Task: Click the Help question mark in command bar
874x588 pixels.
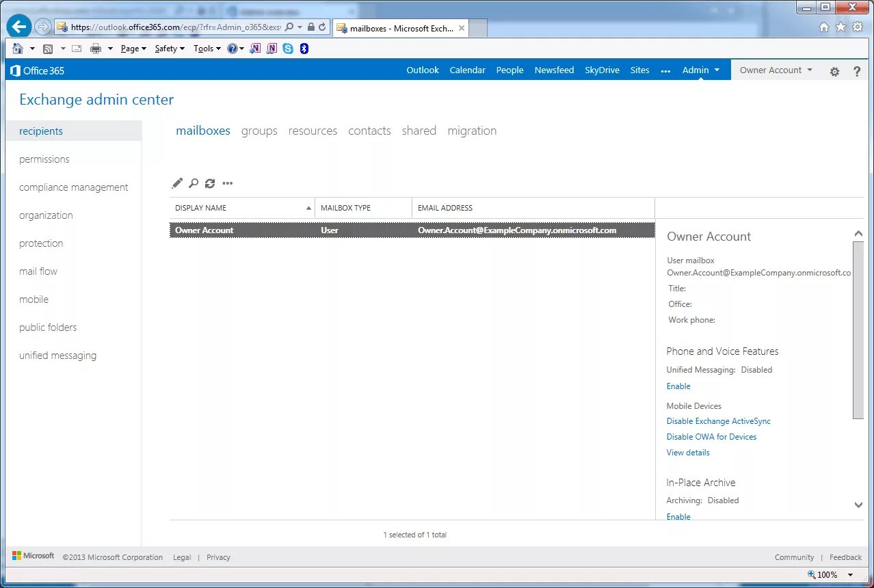Action: 233,49
